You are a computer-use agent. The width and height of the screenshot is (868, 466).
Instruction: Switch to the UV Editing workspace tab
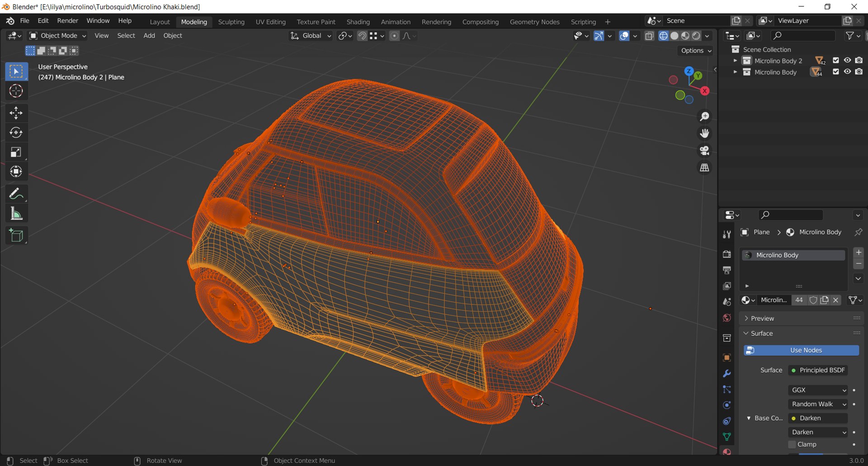click(270, 22)
